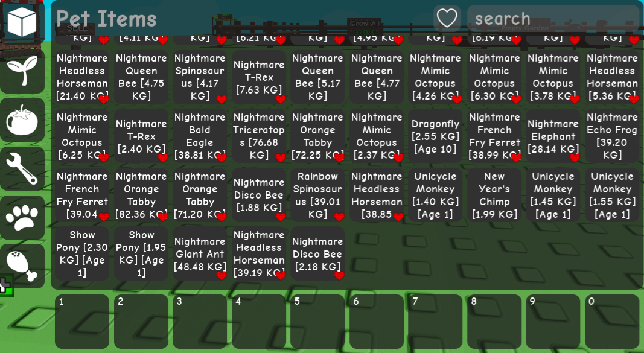Choose Rainbow Spinosaurus 39.01 KG tile
The image size is (644, 353).
317,195
